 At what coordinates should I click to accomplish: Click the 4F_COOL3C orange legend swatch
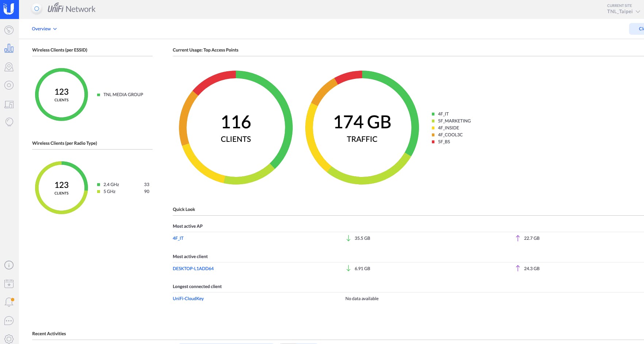pos(433,135)
